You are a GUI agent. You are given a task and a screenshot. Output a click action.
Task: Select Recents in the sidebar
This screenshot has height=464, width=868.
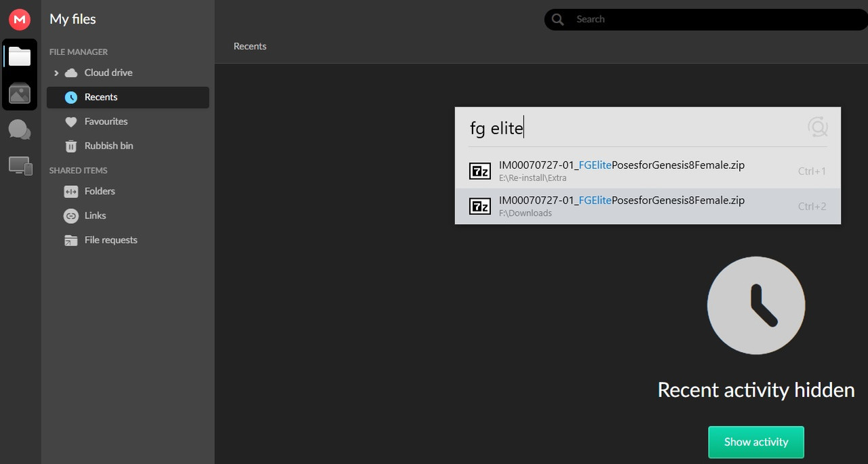(x=127, y=97)
